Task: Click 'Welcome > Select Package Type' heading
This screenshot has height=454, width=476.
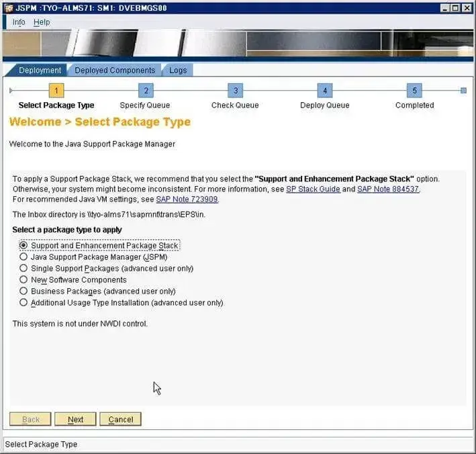Action: click(100, 122)
